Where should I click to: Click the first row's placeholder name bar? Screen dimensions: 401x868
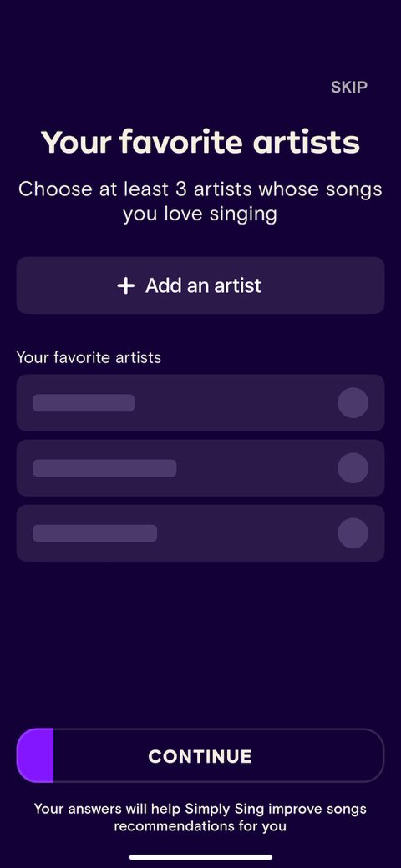tap(84, 402)
